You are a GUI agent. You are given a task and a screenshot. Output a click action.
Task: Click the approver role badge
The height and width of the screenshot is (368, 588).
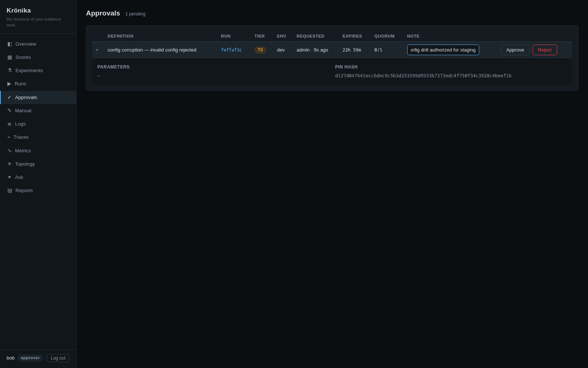(x=30, y=358)
